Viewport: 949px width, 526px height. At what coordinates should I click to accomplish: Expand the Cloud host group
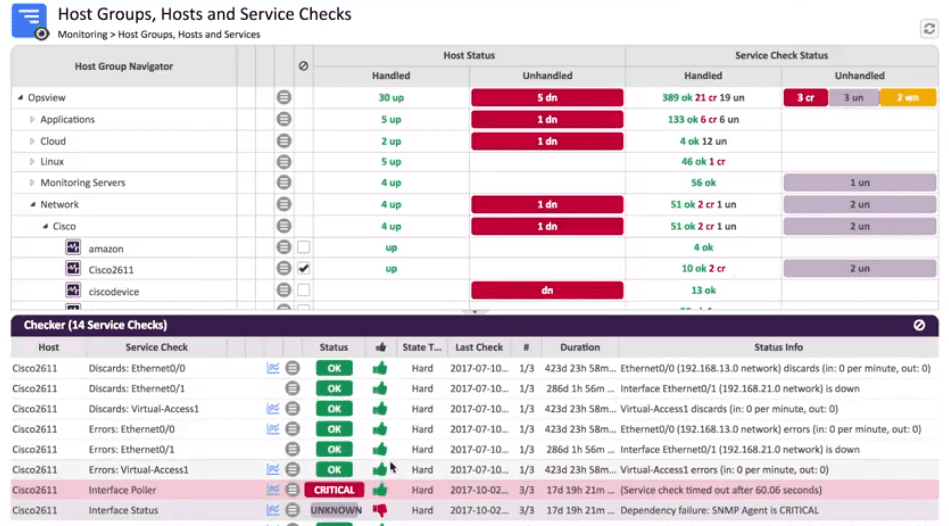32,141
